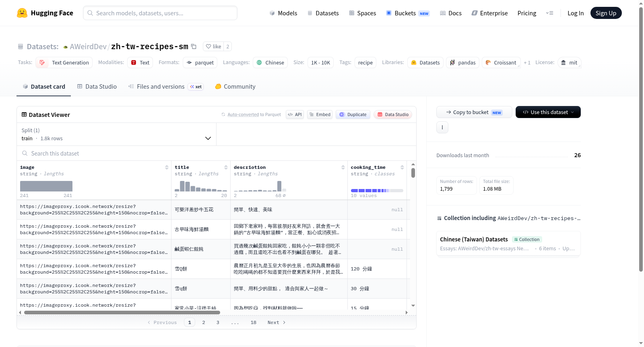Click the parquet format tag
Viewport: 644px width, 347px height.
pos(200,62)
